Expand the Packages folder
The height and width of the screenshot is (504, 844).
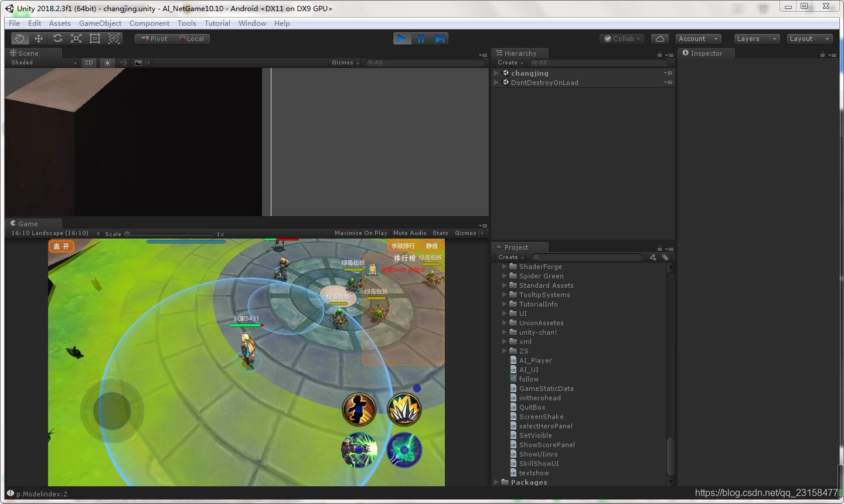coord(496,482)
